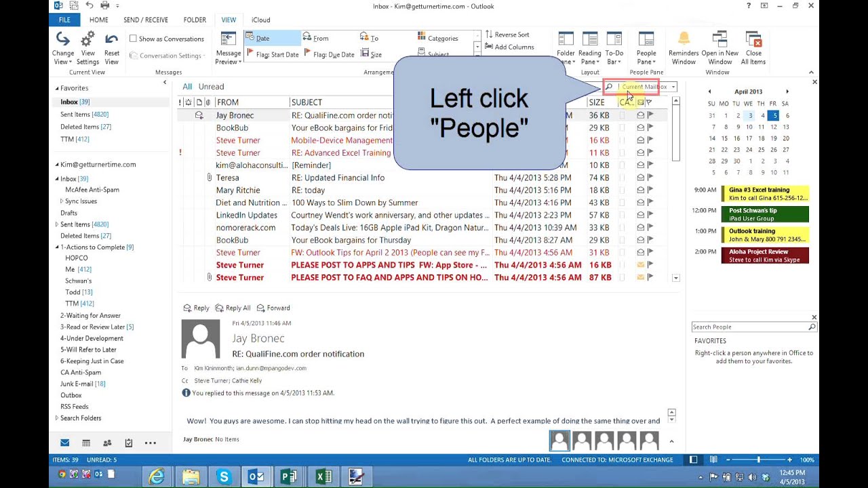Switch to the HOME tab
Image resolution: width=868 pixels, height=488 pixels.
coord(98,20)
